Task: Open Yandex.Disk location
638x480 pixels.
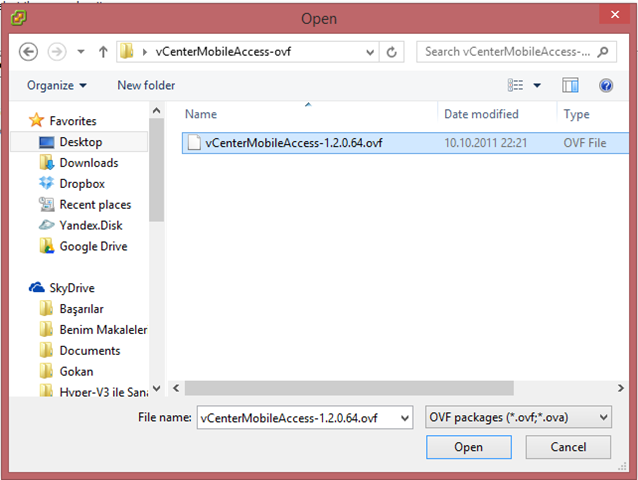Action: 91,225
